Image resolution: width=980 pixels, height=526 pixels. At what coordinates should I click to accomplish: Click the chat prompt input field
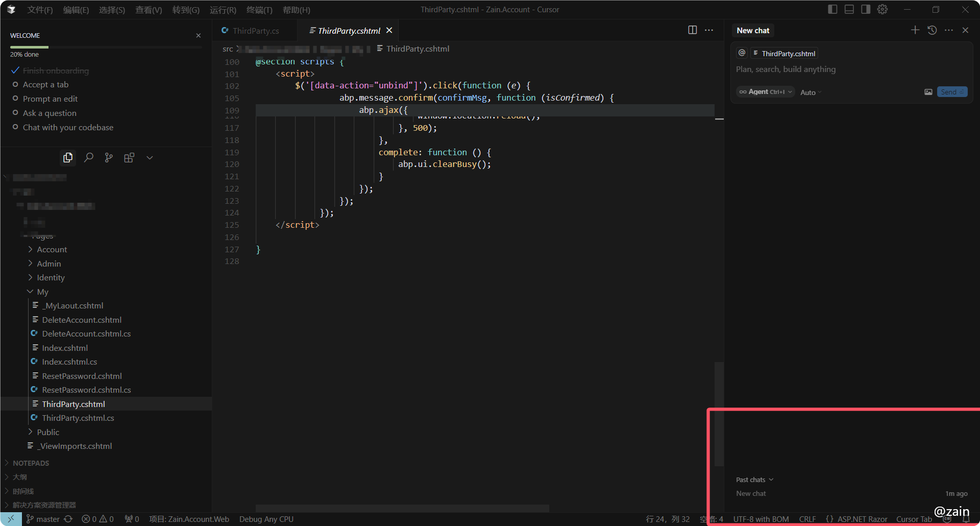pyautogui.click(x=851, y=69)
